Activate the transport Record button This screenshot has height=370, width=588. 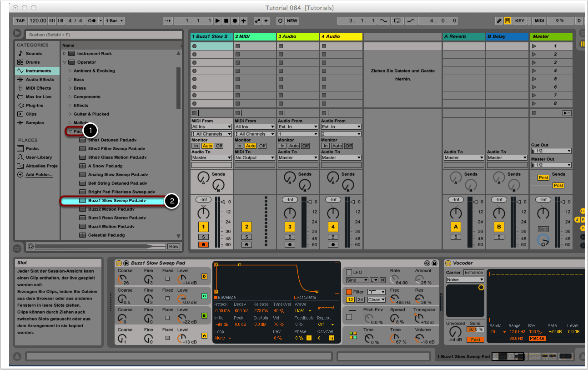[235, 20]
